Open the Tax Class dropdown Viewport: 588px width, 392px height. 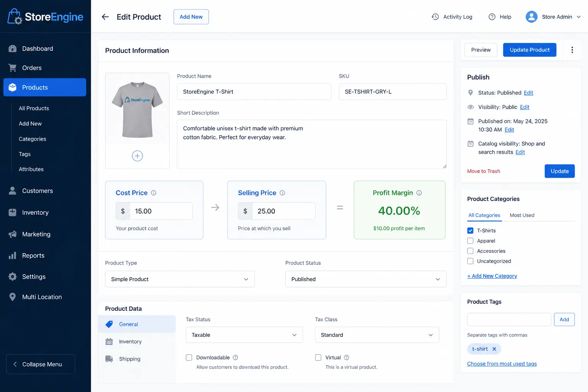[x=377, y=335]
